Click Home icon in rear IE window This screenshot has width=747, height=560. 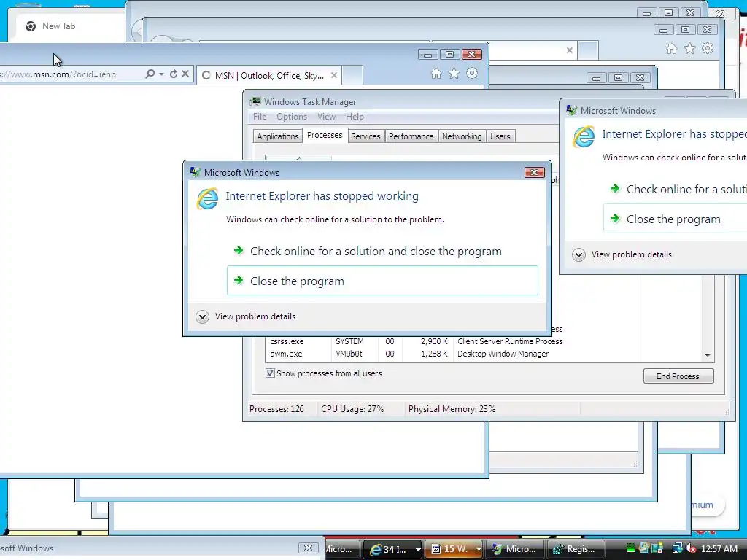pos(672,49)
